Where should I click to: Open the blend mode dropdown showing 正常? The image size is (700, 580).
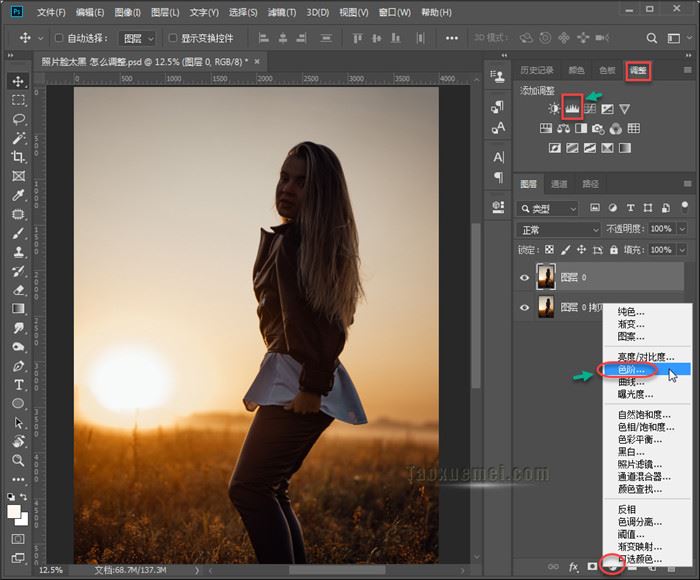tap(558, 229)
